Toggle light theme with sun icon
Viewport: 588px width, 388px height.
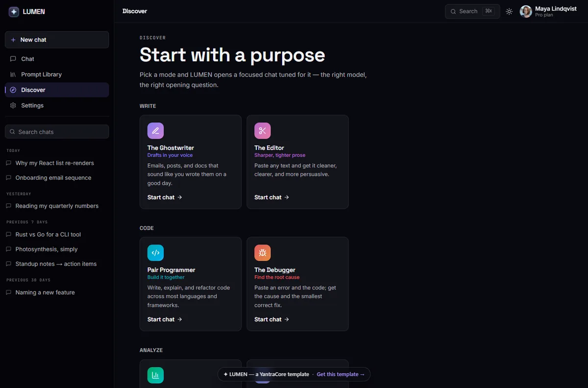(509, 11)
